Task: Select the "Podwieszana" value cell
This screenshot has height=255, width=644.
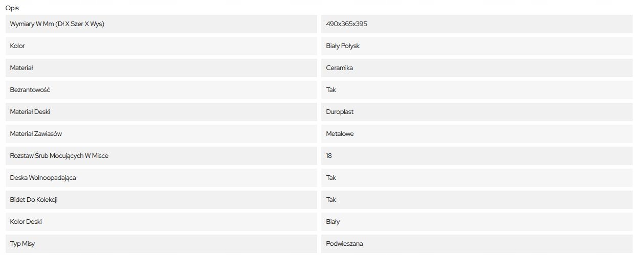Action: 344,244
